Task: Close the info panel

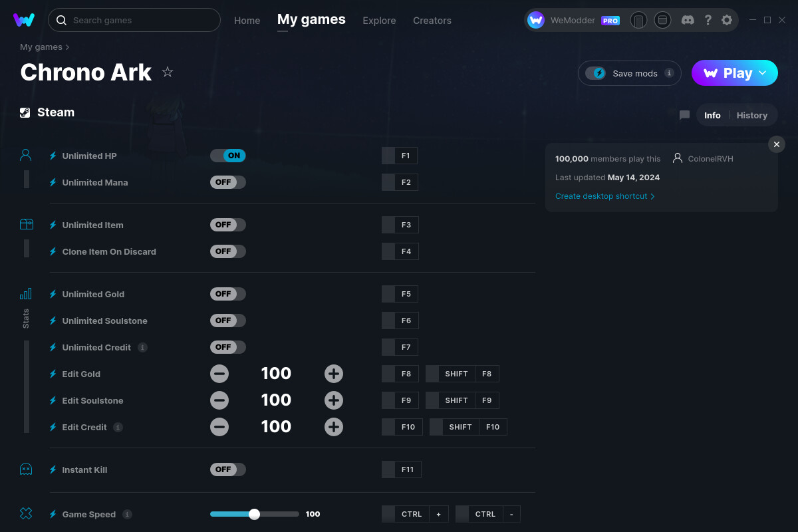Action: coord(777,144)
